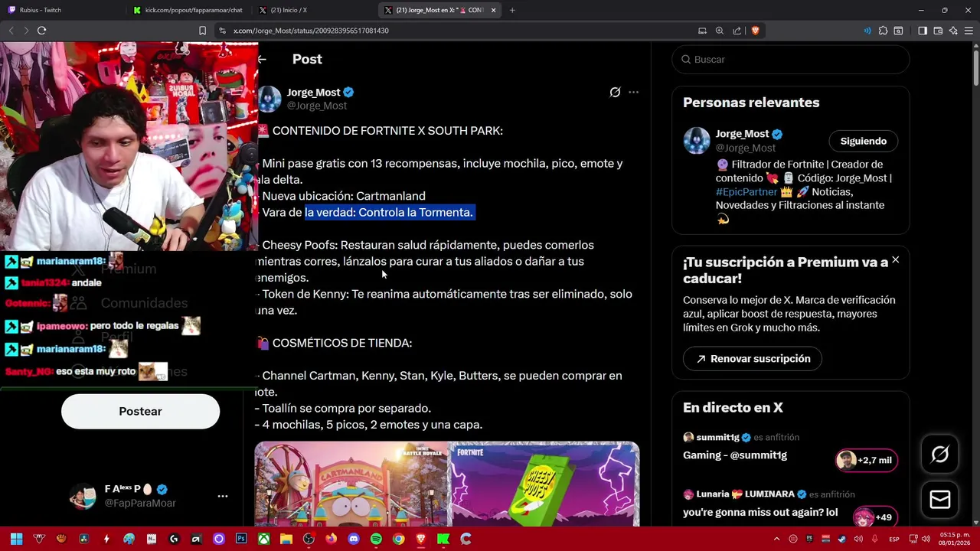This screenshot has width=980, height=551.
Task: Open account menu dots next to @FapParaMoar
Action: (x=222, y=496)
